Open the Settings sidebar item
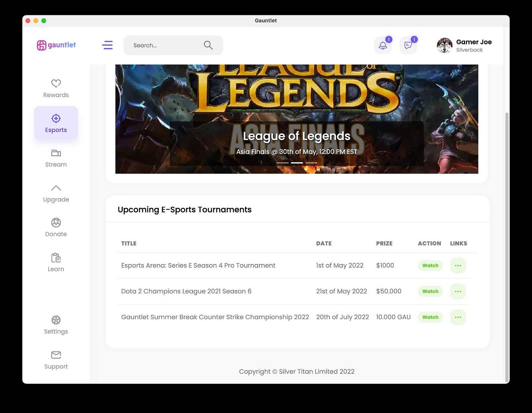The height and width of the screenshot is (413, 532). click(x=56, y=325)
